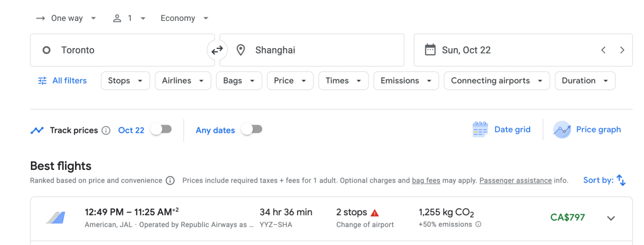Click the Track prices info icon

[106, 131]
